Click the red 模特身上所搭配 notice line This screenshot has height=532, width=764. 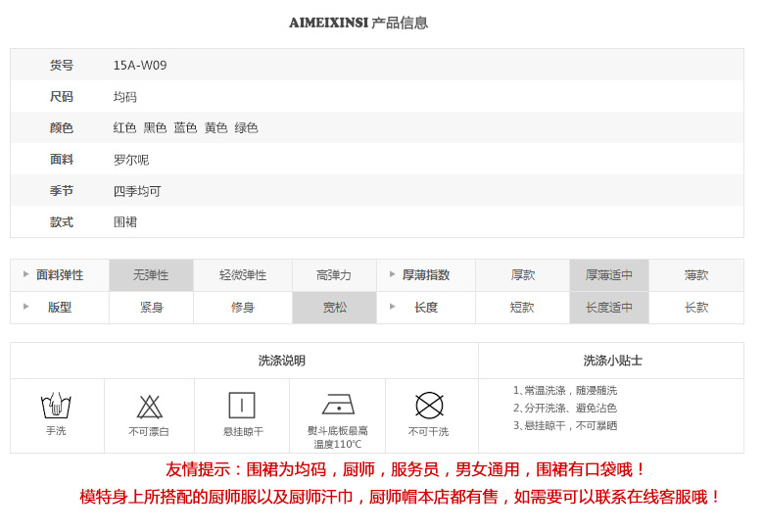coord(400,497)
